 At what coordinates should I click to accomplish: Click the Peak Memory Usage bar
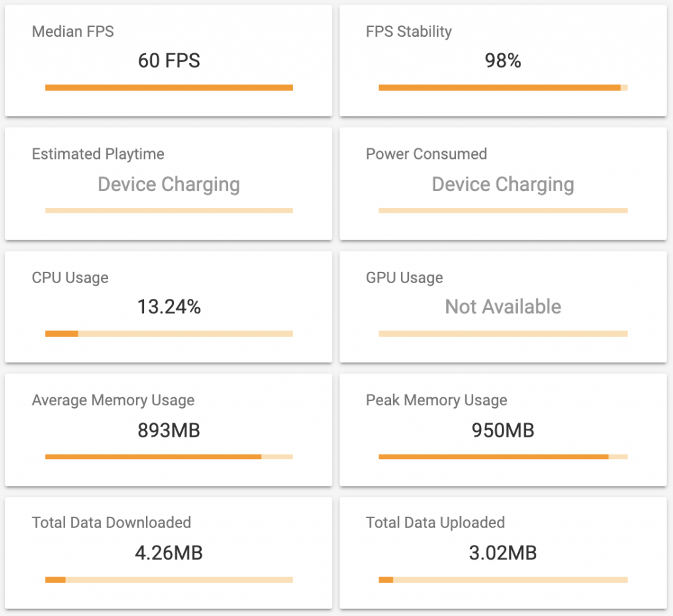pyautogui.click(x=503, y=456)
